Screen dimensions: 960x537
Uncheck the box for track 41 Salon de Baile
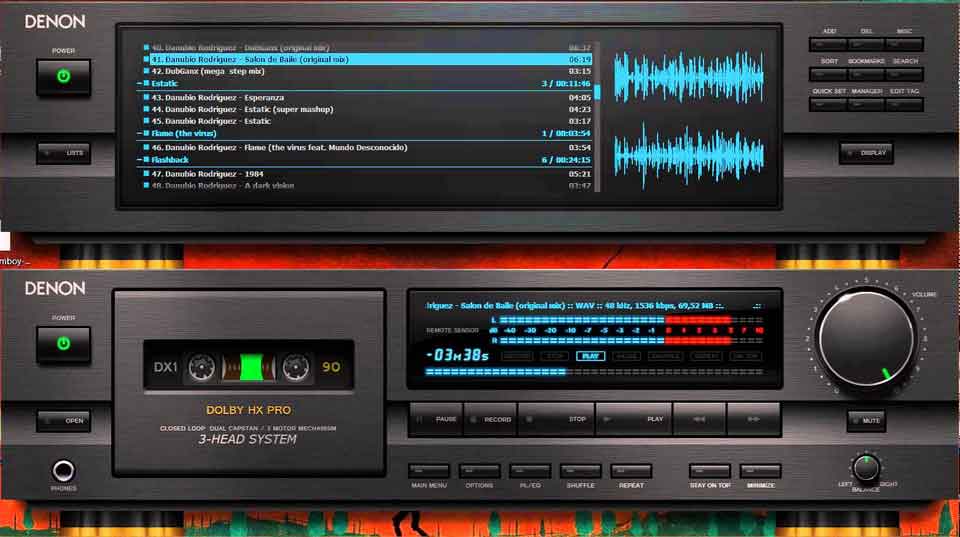(146, 59)
